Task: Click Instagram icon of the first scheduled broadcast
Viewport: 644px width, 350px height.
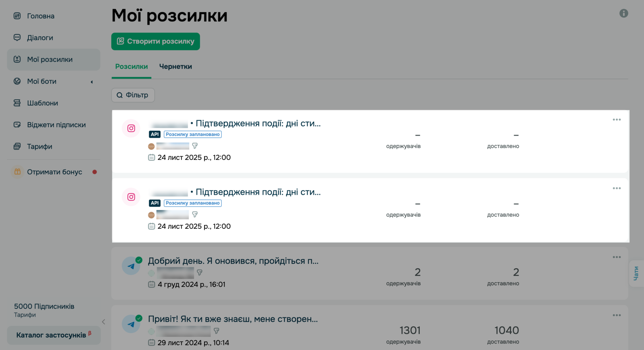Action: tap(131, 128)
